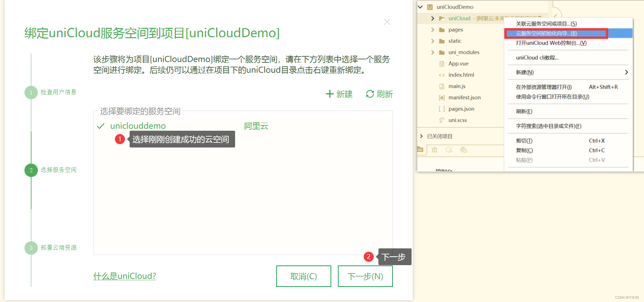Expand the 已关闭项目 section
Viewport: 644px width, 302px height.
coord(421,136)
